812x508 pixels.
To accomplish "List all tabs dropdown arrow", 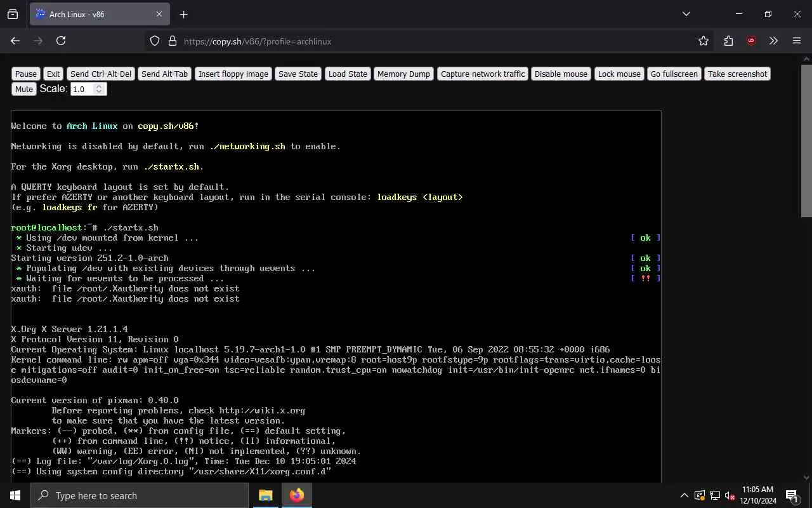I will tap(686, 14).
